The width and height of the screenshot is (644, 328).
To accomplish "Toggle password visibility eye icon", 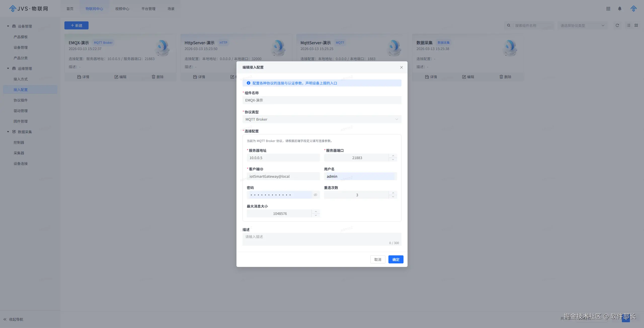I will 315,195.
